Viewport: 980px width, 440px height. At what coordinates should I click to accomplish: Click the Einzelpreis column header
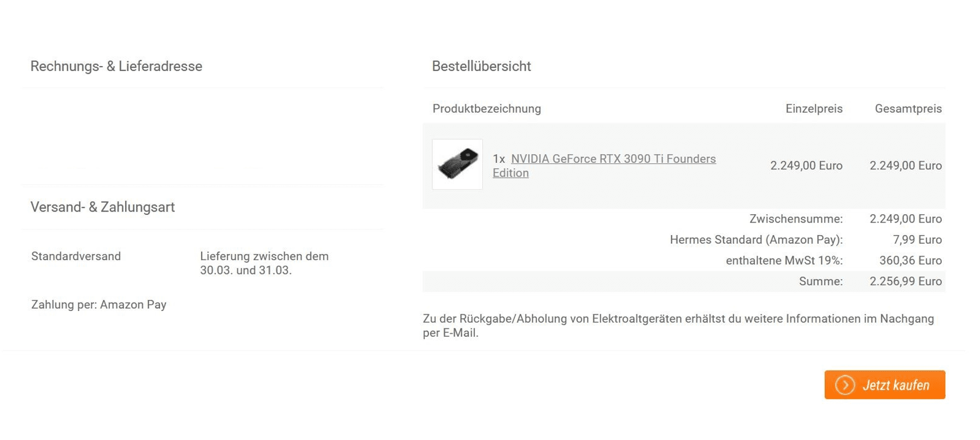coord(814,109)
